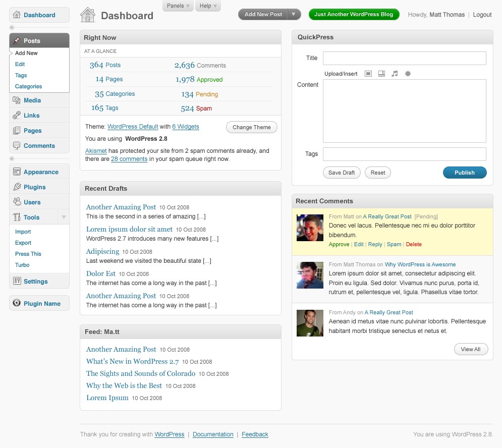The image size is (502, 448).
Task: Click the Add Media starburst icon in QuickPress
Action: 408,74
